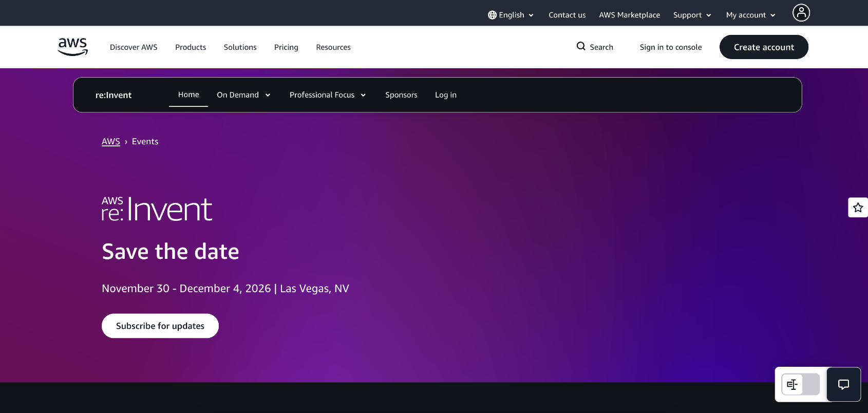Screen dimensions: 868x413
Task: Click the AWS re:Invent hero logo
Action: coord(157,210)
